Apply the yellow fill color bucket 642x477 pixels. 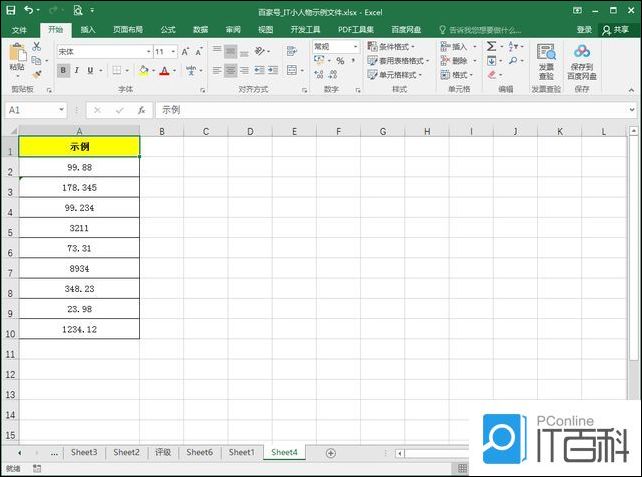pyautogui.click(x=144, y=70)
